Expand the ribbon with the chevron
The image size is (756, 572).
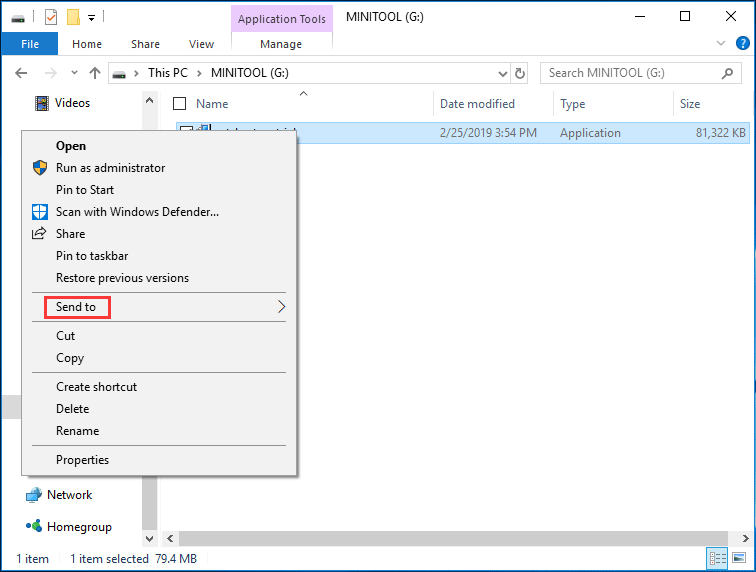pyautogui.click(x=721, y=43)
